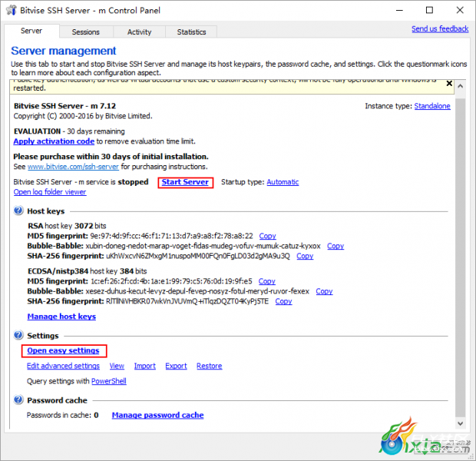Click the Settings help questionmark icon
This screenshot has width=476, height=461.
18,335
